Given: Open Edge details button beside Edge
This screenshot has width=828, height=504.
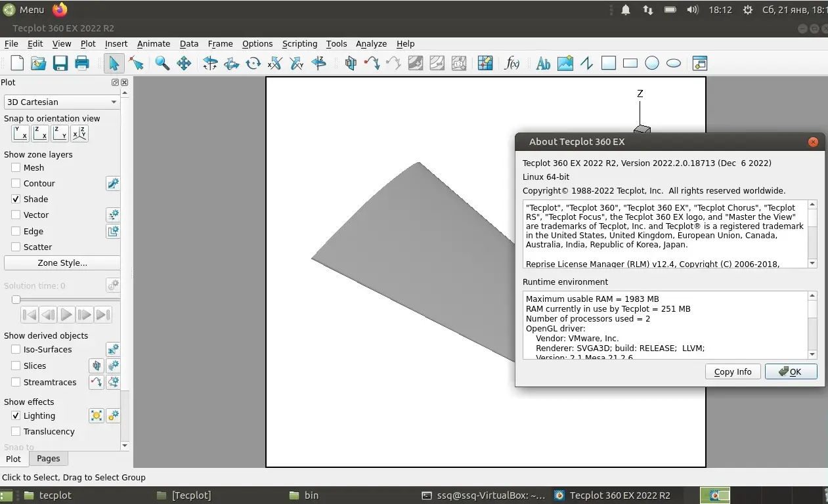Looking at the screenshot, I should [x=113, y=232].
